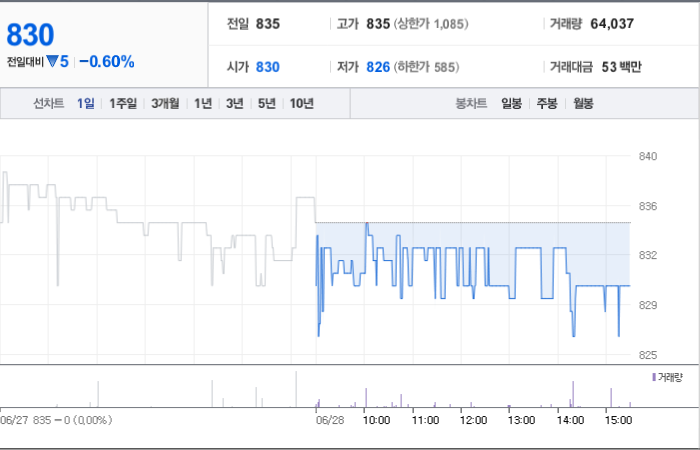Click the 12:00 time label

coord(473,420)
